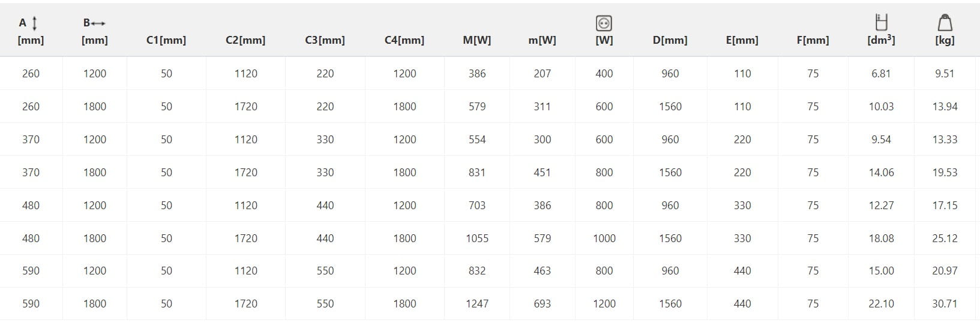The height and width of the screenshot is (332, 980).
Task: Select the lowercase m[W] column header
Action: tap(542, 40)
